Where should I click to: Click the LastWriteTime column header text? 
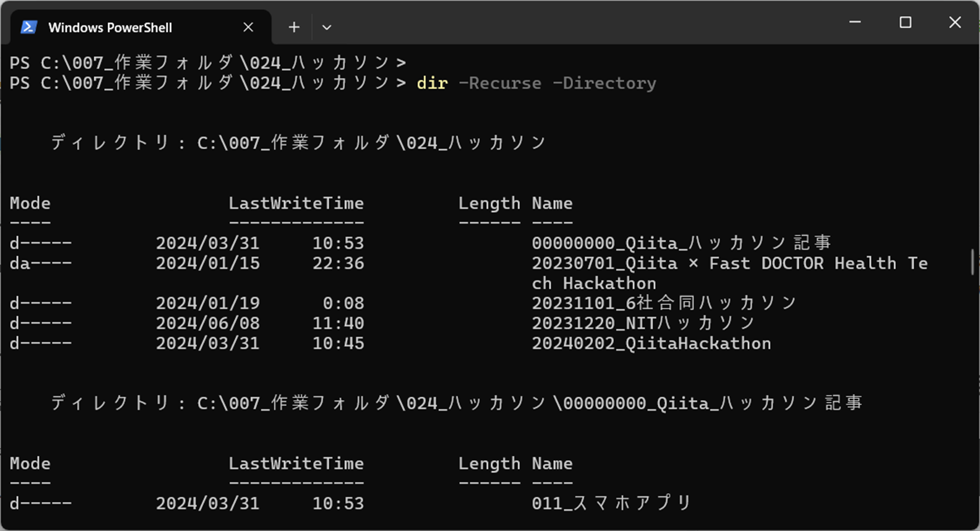pos(297,203)
